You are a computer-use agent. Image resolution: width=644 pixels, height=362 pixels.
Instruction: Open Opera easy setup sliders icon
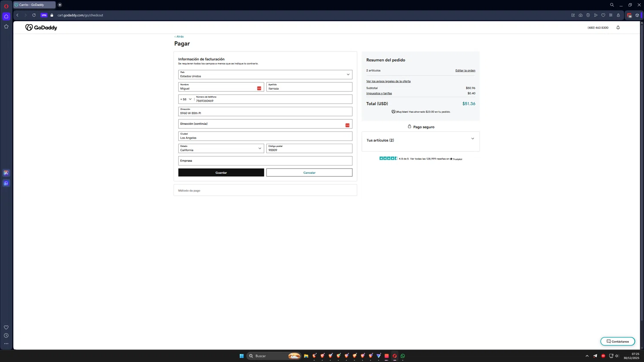pos(611,15)
